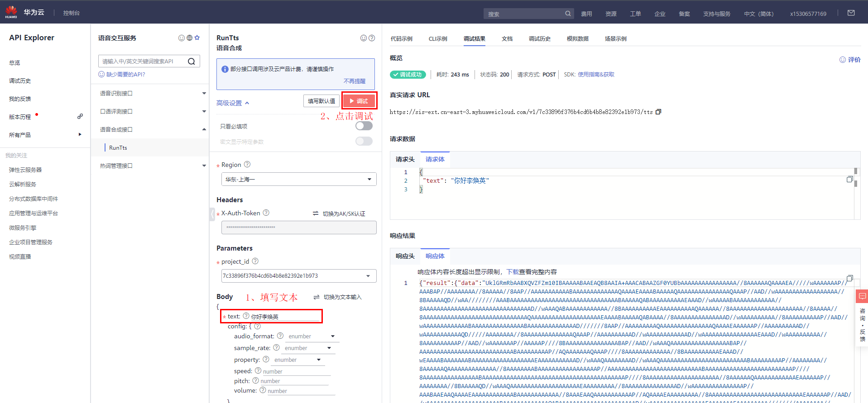Click the search magnifier in top bar

[568, 14]
